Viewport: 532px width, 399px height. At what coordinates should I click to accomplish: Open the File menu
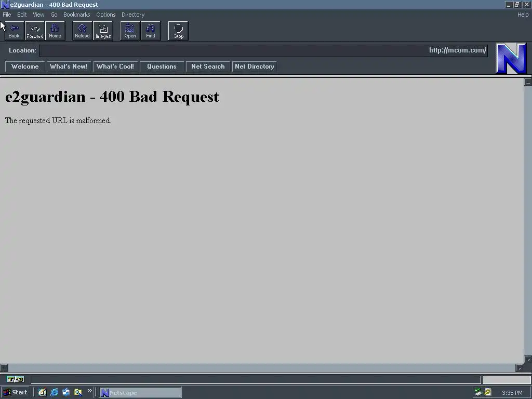click(7, 15)
